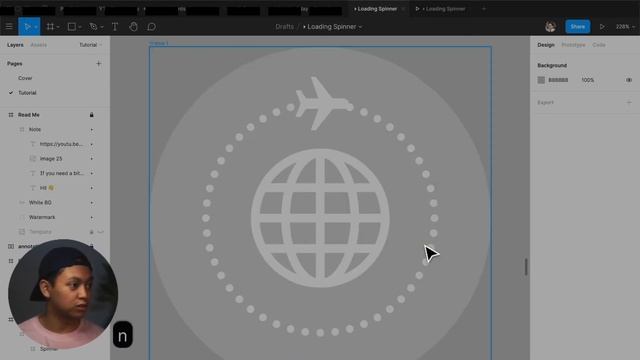Open the Figma main hamburger menu
This screenshot has width=640, height=360.
[9, 27]
